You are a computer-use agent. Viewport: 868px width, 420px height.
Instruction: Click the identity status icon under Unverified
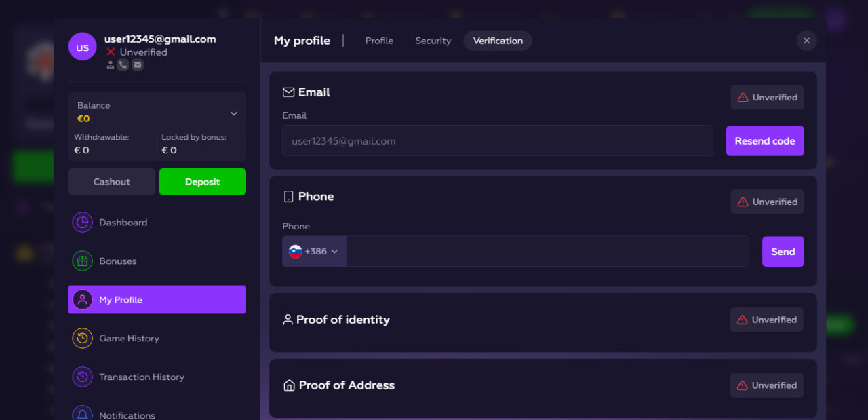pos(110,65)
